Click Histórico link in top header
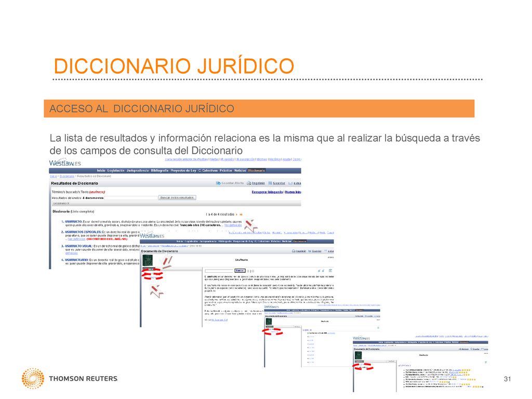The height and width of the screenshot is (399, 532). coord(275,159)
